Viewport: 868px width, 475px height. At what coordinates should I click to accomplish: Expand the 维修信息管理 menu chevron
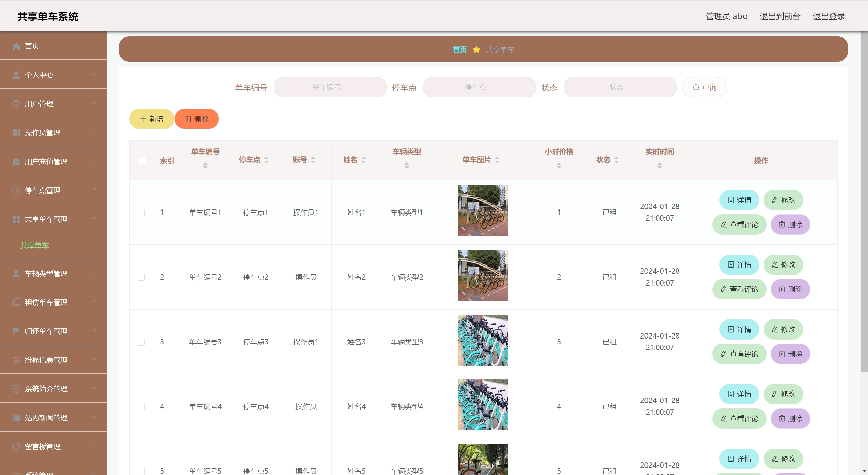pos(94,359)
